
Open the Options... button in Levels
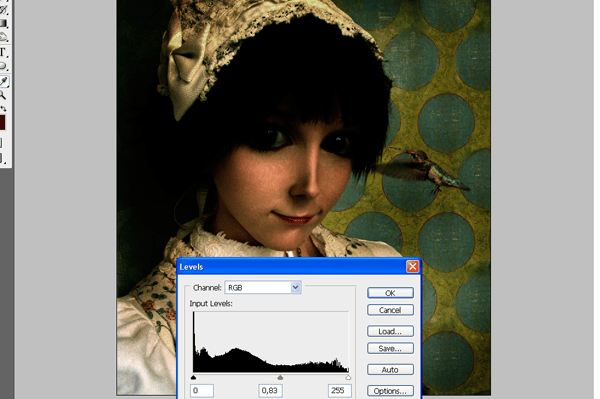[x=390, y=391]
